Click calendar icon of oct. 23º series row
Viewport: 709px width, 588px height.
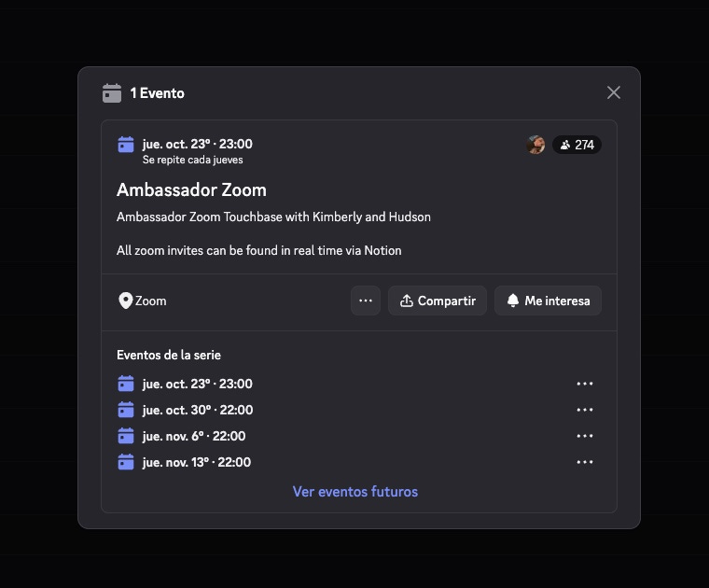click(x=126, y=384)
